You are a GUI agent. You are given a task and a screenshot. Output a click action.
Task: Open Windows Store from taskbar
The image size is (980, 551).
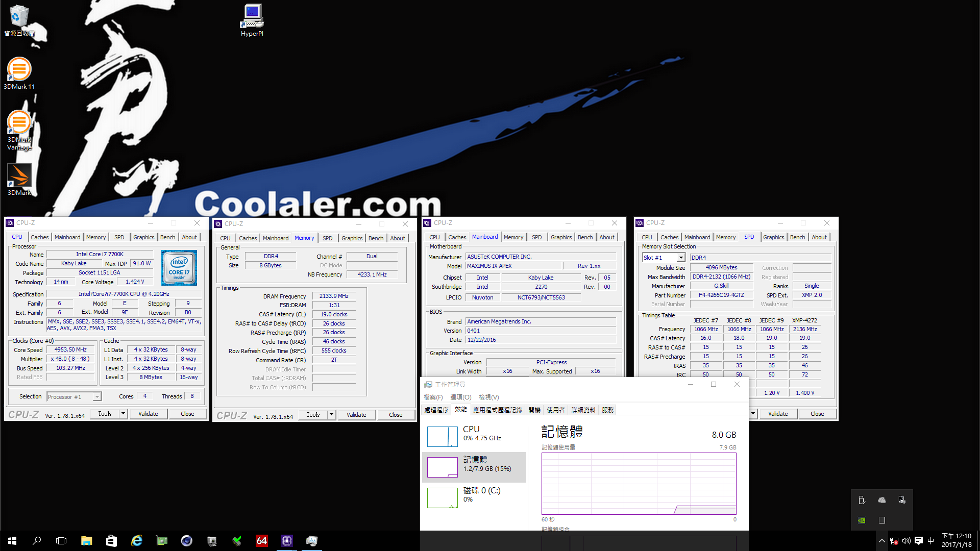coord(111,541)
